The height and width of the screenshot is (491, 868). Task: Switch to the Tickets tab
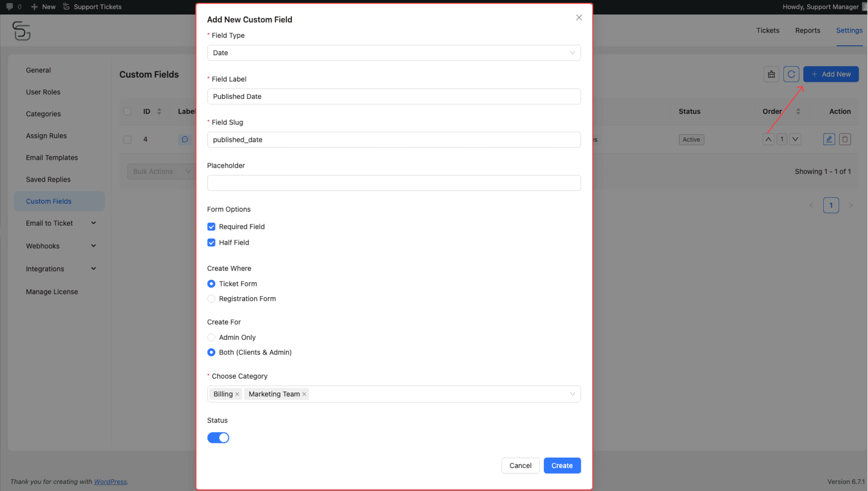[768, 30]
